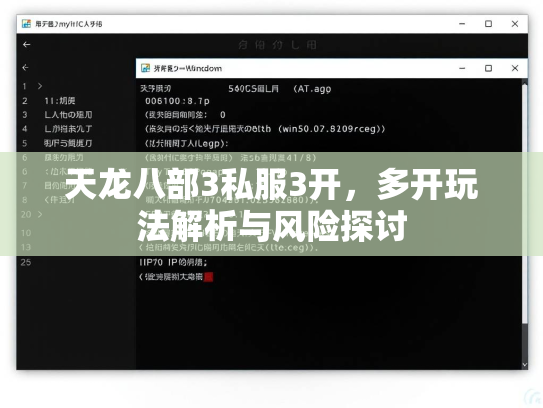Select sidebar row 5 entry
The image size is (543, 408).
point(68,143)
